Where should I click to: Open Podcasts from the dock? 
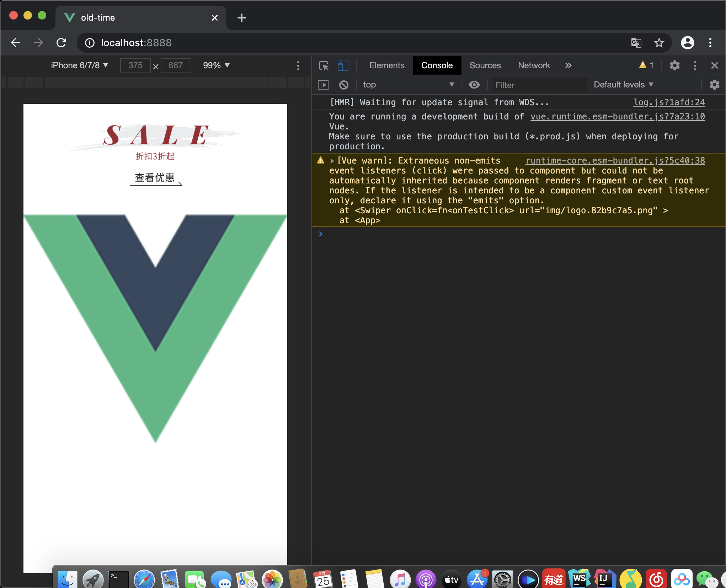pos(426,579)
